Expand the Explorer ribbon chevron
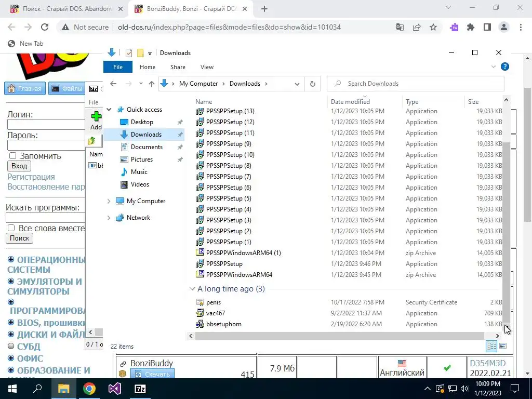The height and width of the screenshot is (399, 532). point(494,67)
